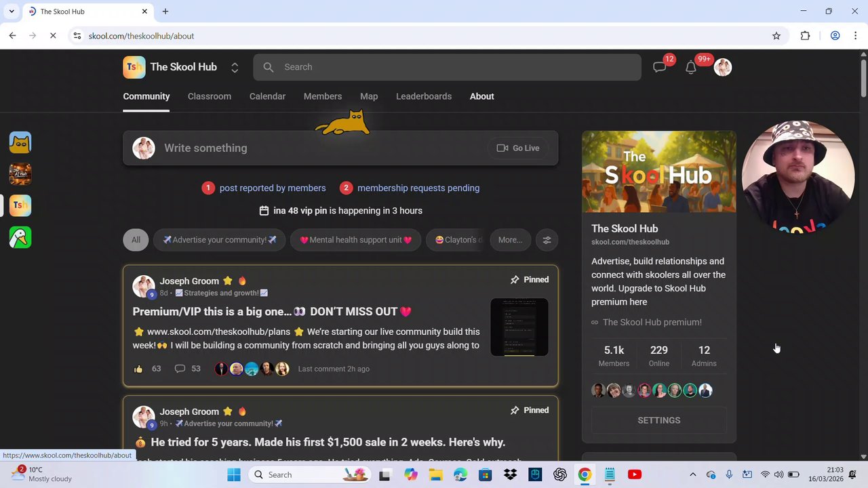Screen dimensions: 868x488
Task: Open the Members tab
Action: coord(323,96)
